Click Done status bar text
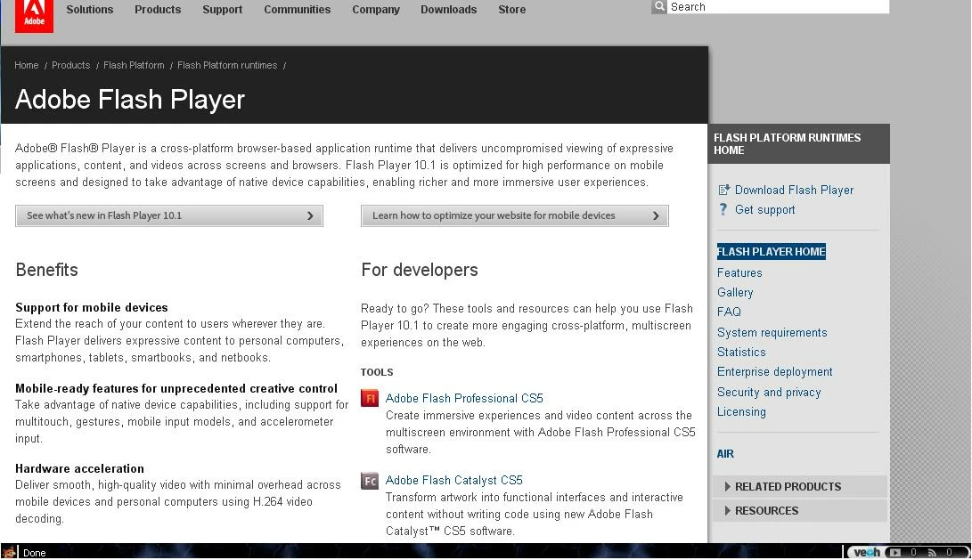Viewport: 972px width, 560px height. [x=35, y=553]
